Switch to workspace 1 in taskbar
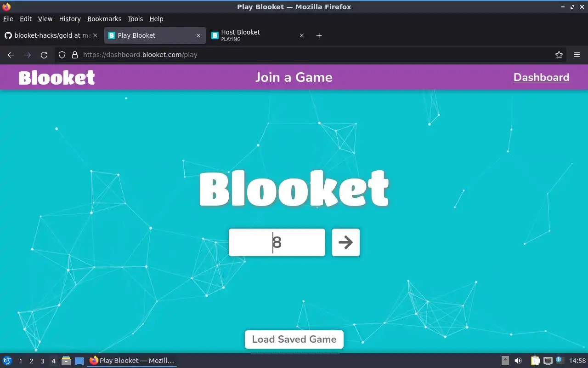The image size is (588, 368). pyautogui.click(x=20, y=361)
